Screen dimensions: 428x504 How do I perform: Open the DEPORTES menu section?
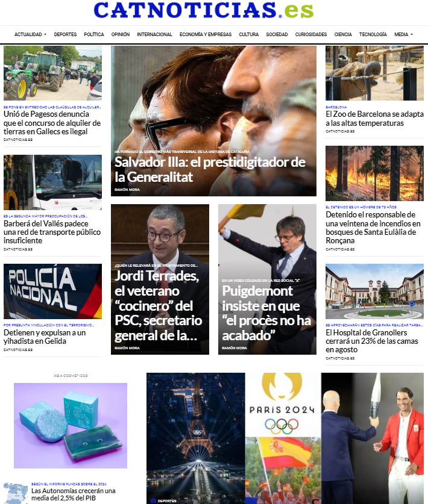pyautogui.click(x=65, y=34)
